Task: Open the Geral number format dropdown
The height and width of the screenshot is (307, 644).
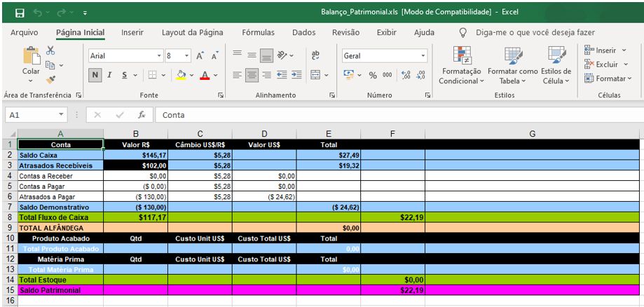Action: 423,56
